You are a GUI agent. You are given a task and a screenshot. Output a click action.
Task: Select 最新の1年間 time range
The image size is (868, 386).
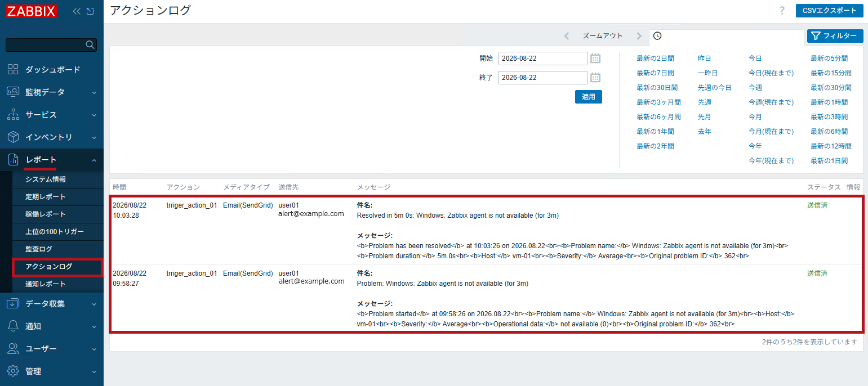pyautogui.click(x=655, y=131)
